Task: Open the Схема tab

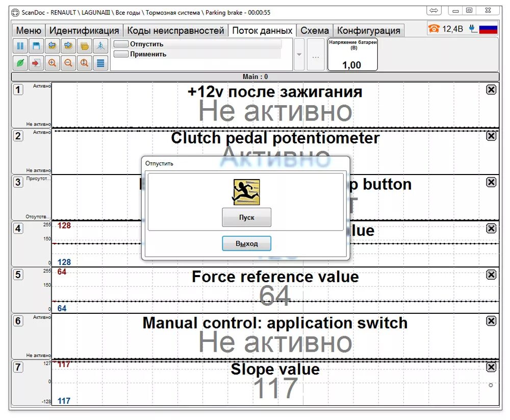Action: coord(315,30)
